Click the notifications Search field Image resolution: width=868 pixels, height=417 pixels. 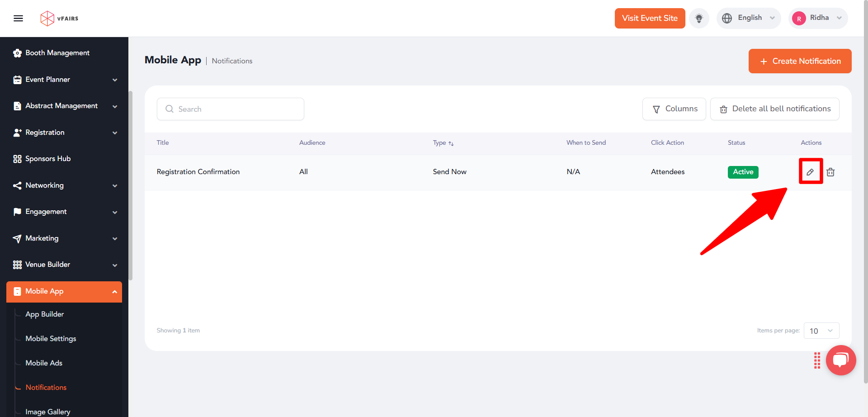231,109
